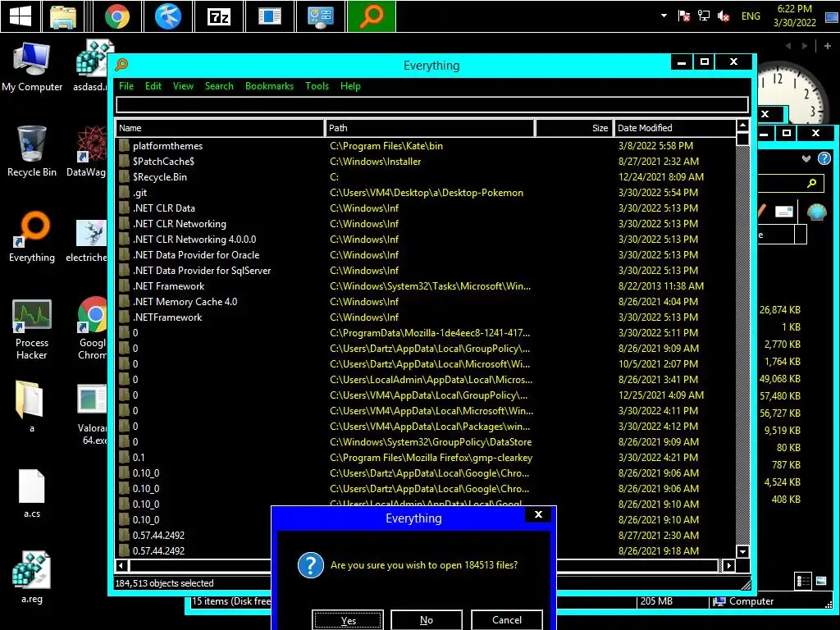The height and width of the screenshot is (630, 840).
Task: Open File Explorer from the taskbar
Action: [63, 16]
